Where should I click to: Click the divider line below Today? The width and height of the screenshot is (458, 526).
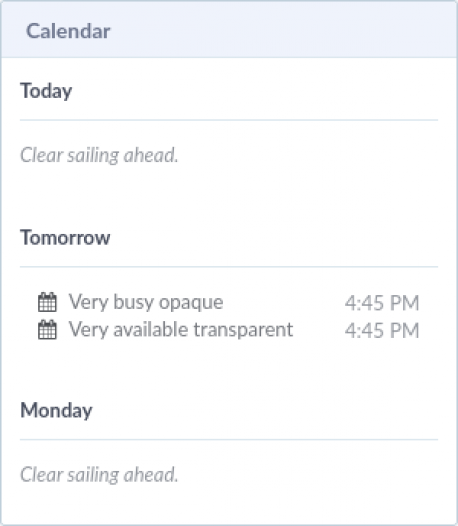[x=229, y=120]
